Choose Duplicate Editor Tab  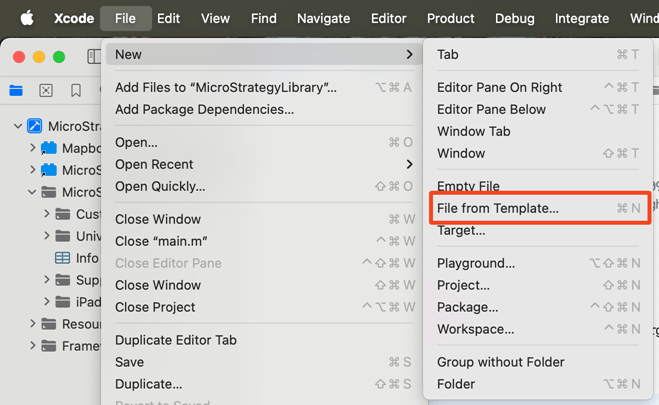pyautogui.click(x=264, y=340)
